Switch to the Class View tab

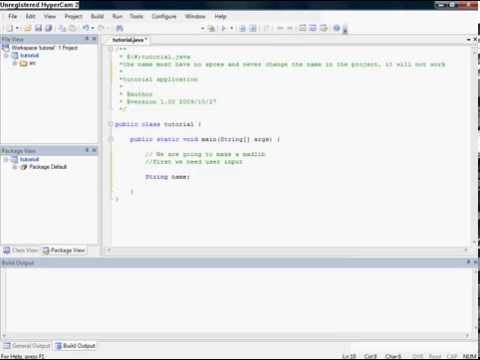pos(21,250)
